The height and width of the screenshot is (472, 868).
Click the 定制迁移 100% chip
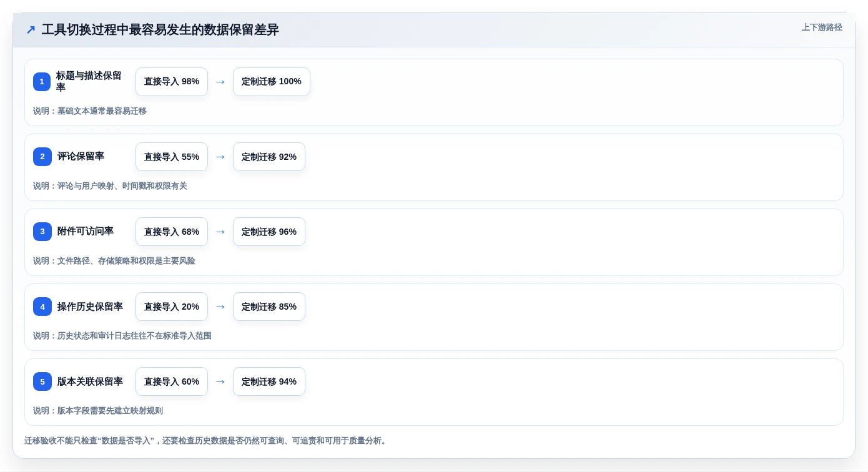tap(272, 82)
